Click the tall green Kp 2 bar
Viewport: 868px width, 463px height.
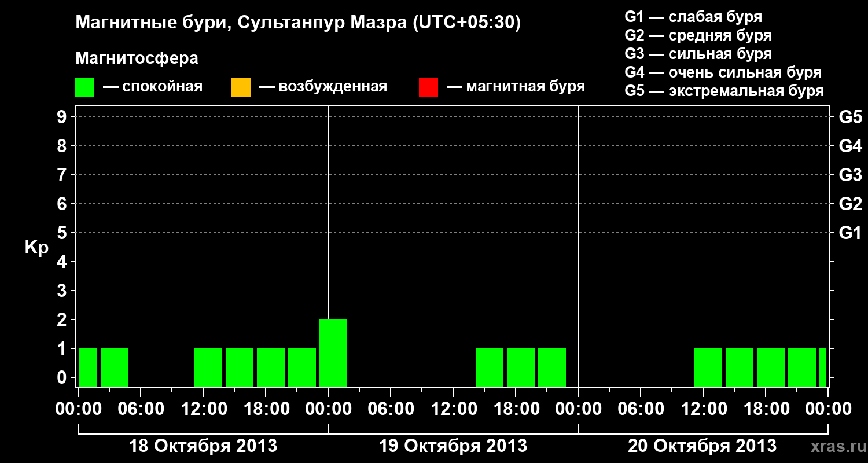(333, 352)
